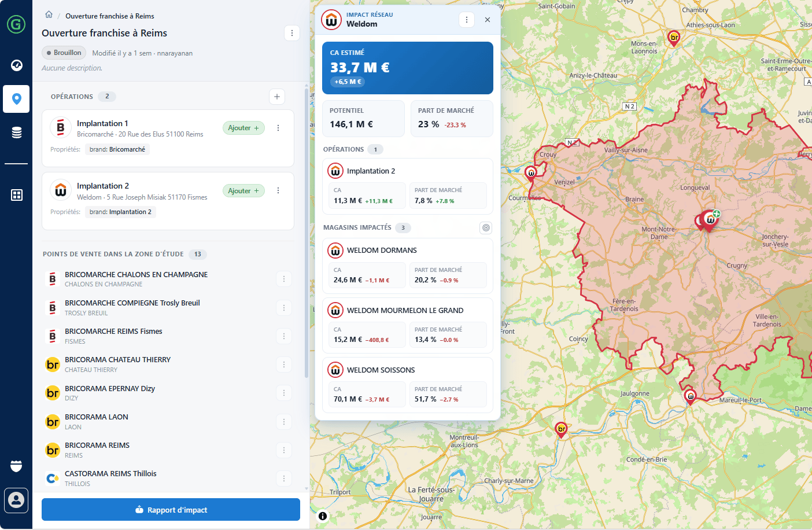Click Weldom map marker near Crouy
Screen dimensions: 812x530
531,173
